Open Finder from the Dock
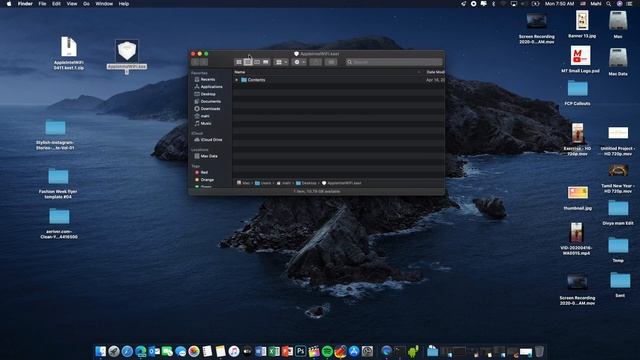Image resolution: width=640 pixels, height=360 pixels. pyautogui.click(x=100, y=351)
